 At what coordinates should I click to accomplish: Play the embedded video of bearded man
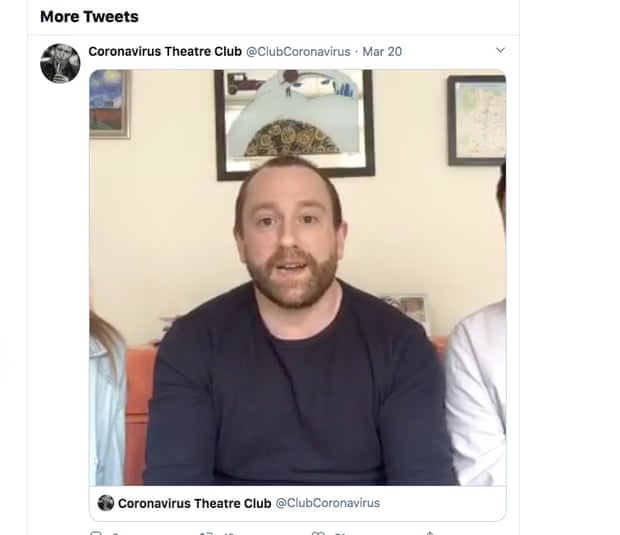pyautogui.click(x=298, y=278)
